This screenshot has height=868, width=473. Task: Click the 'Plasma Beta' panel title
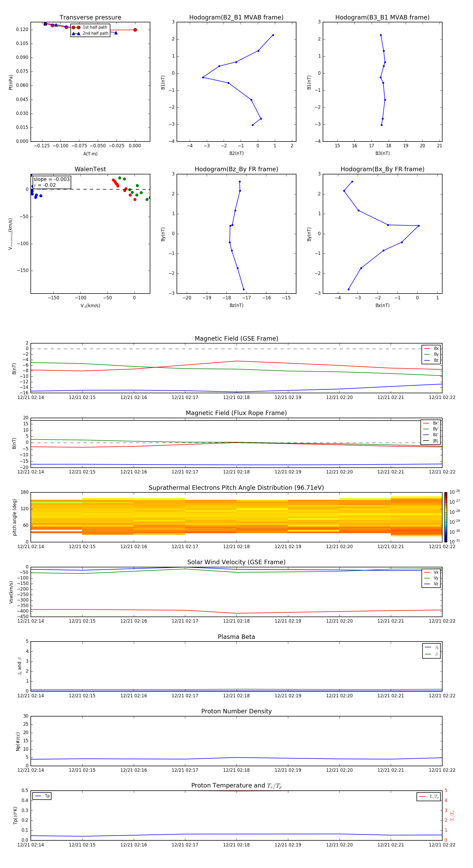[236, 637]
